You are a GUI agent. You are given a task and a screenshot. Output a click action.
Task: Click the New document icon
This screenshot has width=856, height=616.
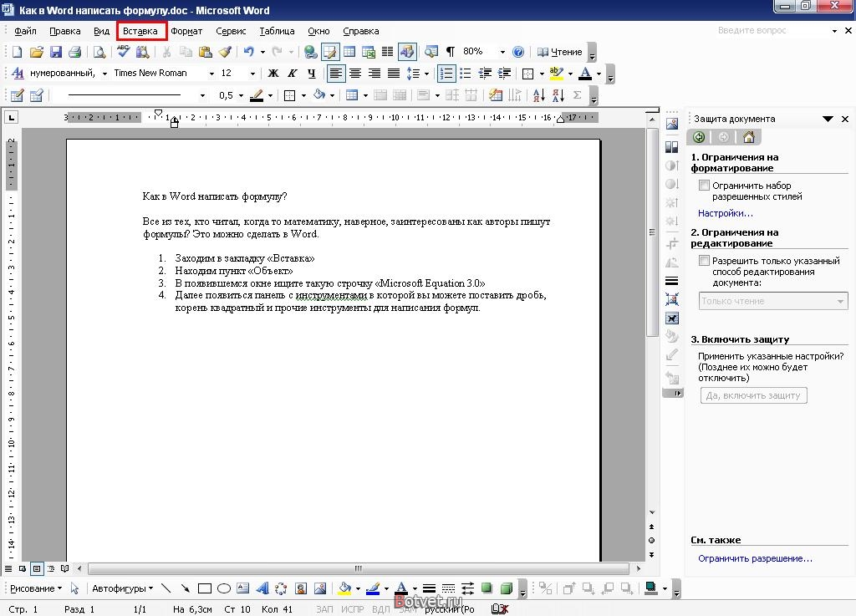pos(17,52)
